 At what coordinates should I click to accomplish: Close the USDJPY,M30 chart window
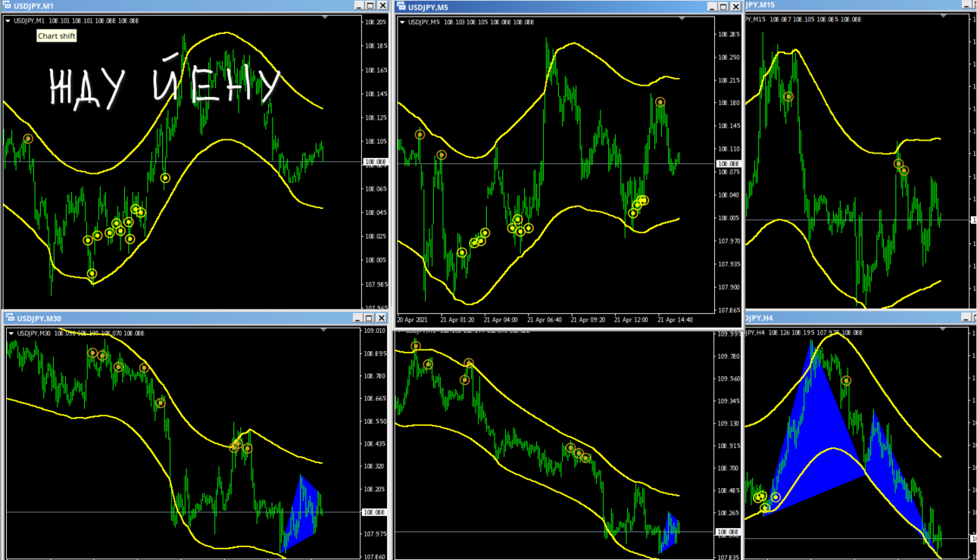coord(382,319)
